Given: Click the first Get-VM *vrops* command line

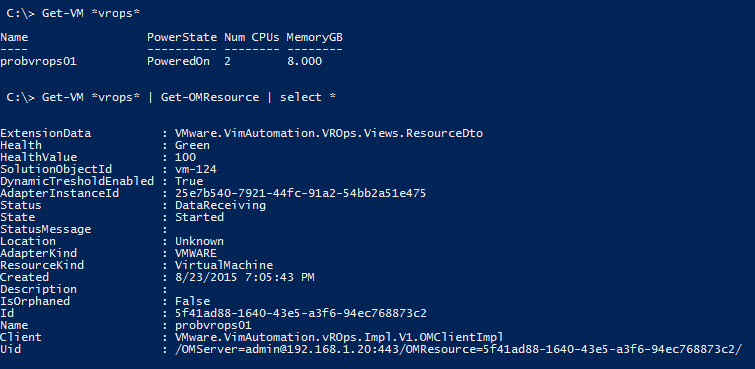Looking at the screenshot, I should click(x=73, y=13).
